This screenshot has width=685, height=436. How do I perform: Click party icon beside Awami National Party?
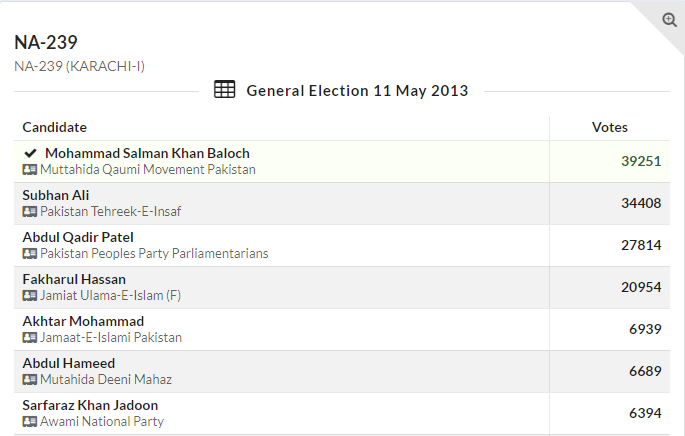(x=30, y=422)
